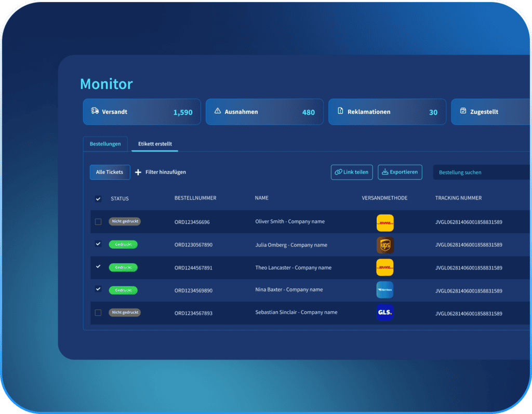
Task: Click the name Oliver Smith - Company name
Action: coord(290,222)
